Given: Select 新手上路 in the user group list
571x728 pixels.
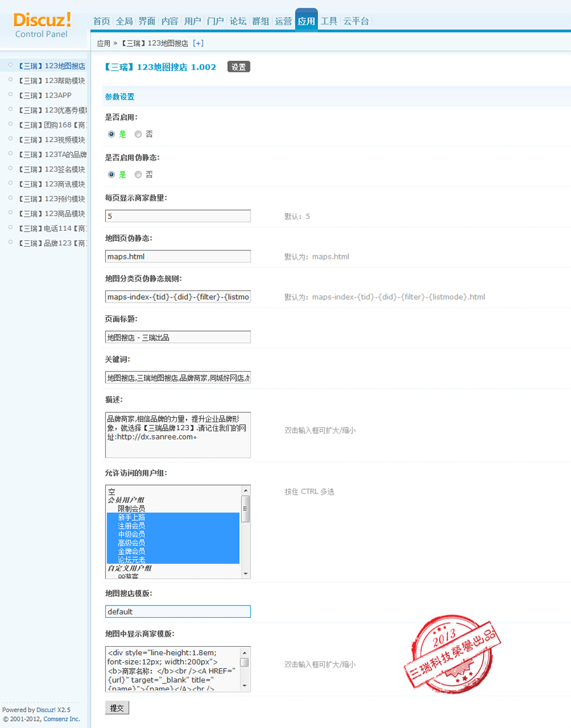Looking at the screenshot, I should point(173,517).
